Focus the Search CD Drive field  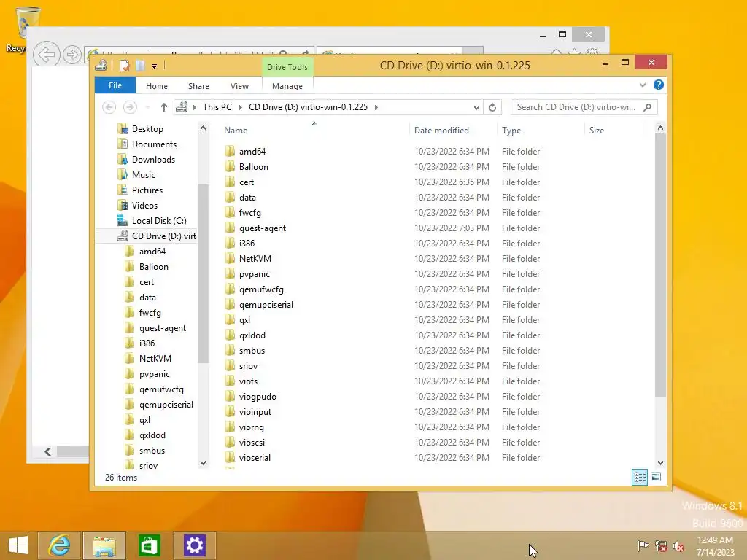(576, 107)
